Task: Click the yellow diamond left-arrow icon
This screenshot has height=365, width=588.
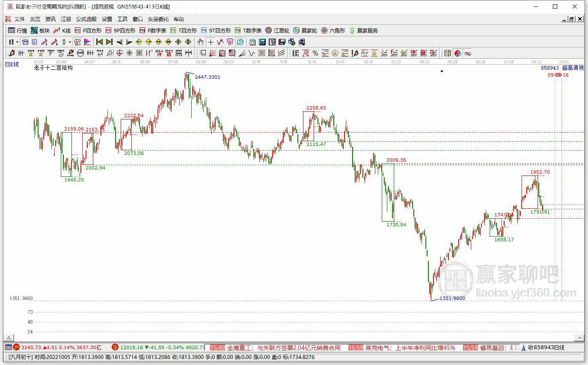Action: click(x=139, y=42)
